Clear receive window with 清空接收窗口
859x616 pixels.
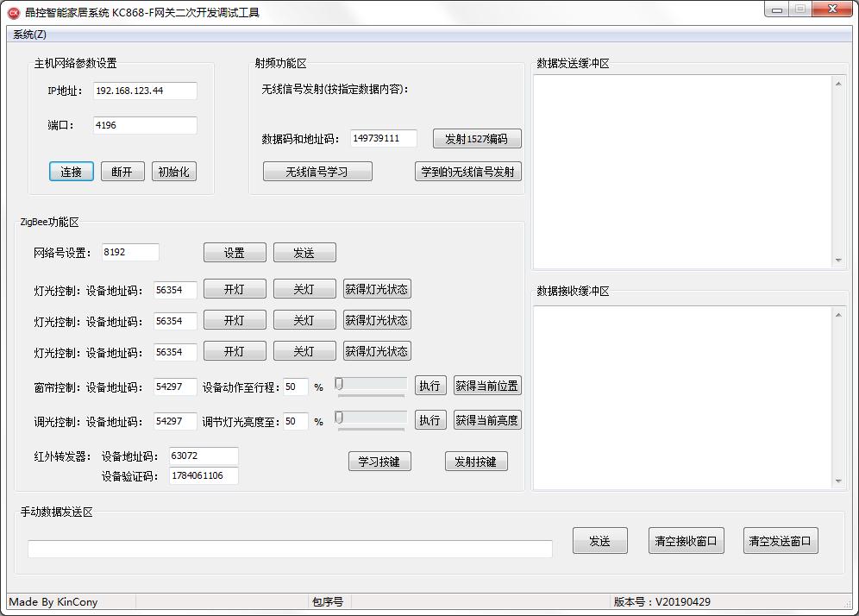point(686,541)
